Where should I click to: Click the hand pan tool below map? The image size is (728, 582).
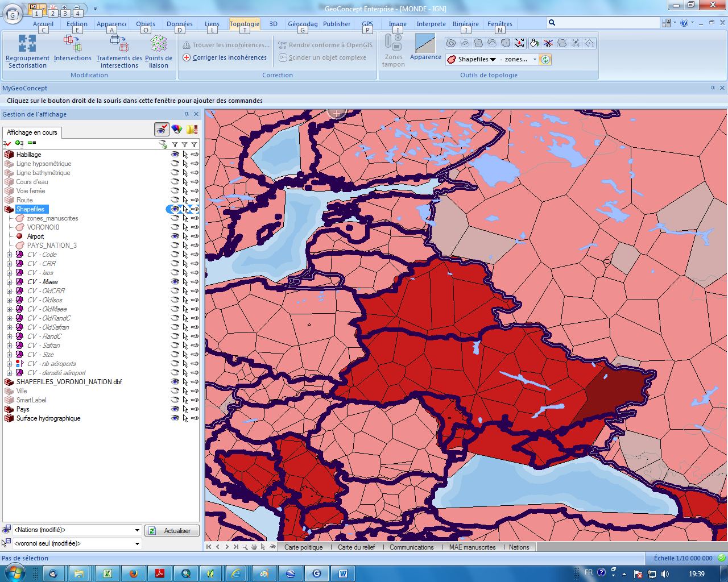coord(254,547)
